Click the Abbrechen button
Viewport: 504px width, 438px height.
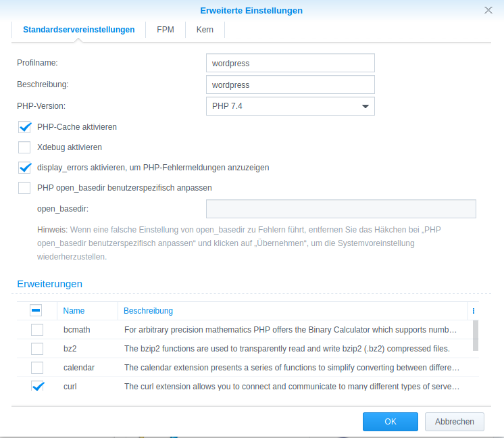(455, 422)
